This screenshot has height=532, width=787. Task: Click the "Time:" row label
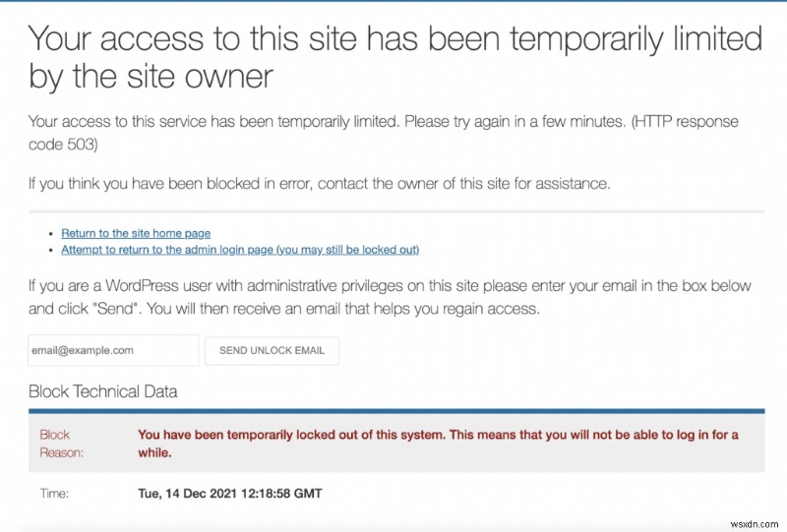tap(54, 493)
